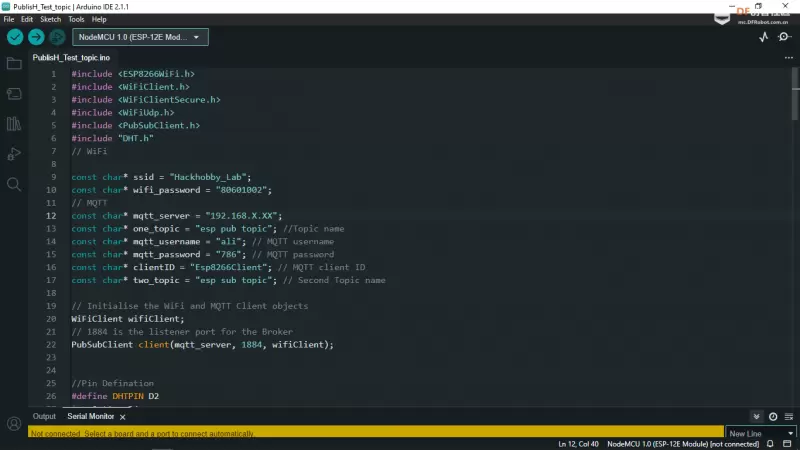800x450 pixels.
Task: Open the Sketch menu
Action: tap(48, 19)
